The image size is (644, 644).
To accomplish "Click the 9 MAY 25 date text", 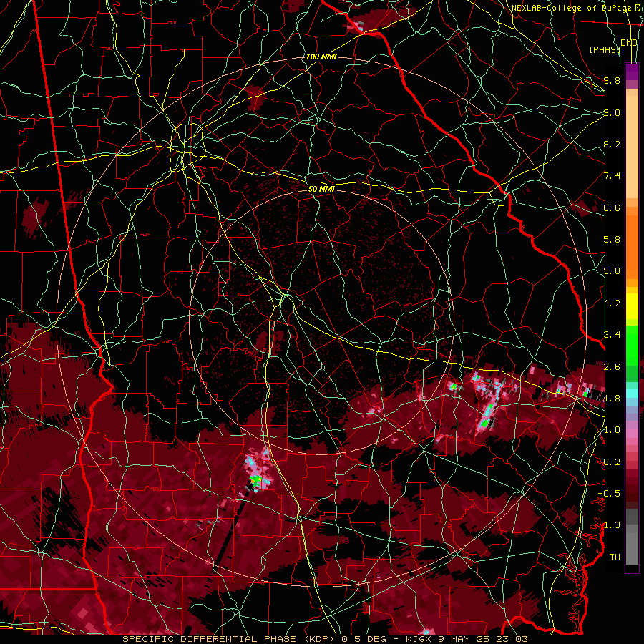I will [463, 639].
